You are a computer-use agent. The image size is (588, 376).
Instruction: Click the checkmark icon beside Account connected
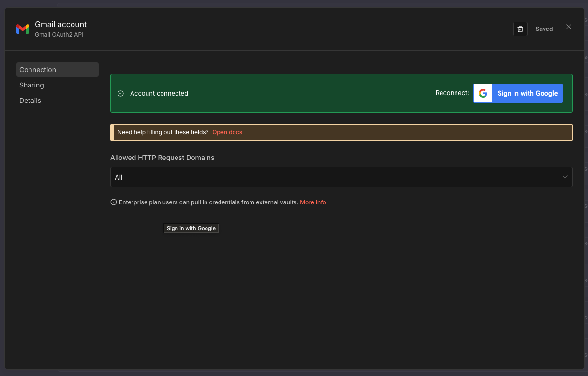click(x=120, y=93)
